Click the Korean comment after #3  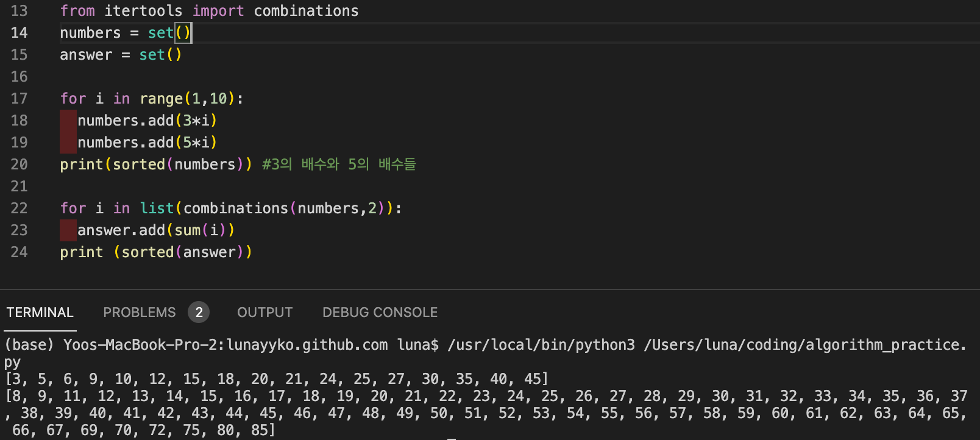coord(339,165)
